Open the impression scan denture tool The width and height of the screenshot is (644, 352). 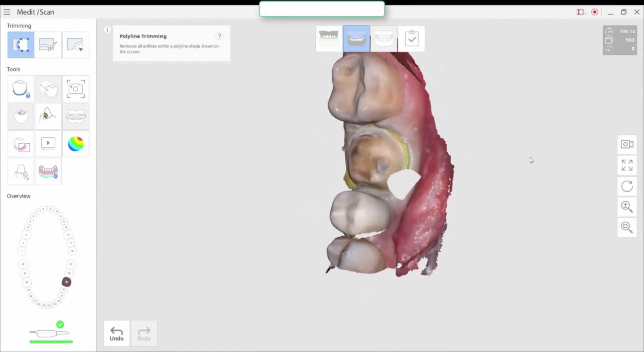(48, 171)
